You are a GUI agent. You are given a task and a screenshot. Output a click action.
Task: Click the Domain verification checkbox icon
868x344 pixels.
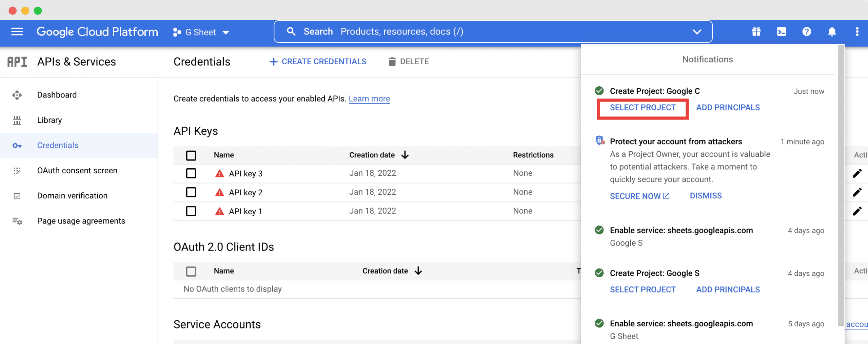(17, 196)
